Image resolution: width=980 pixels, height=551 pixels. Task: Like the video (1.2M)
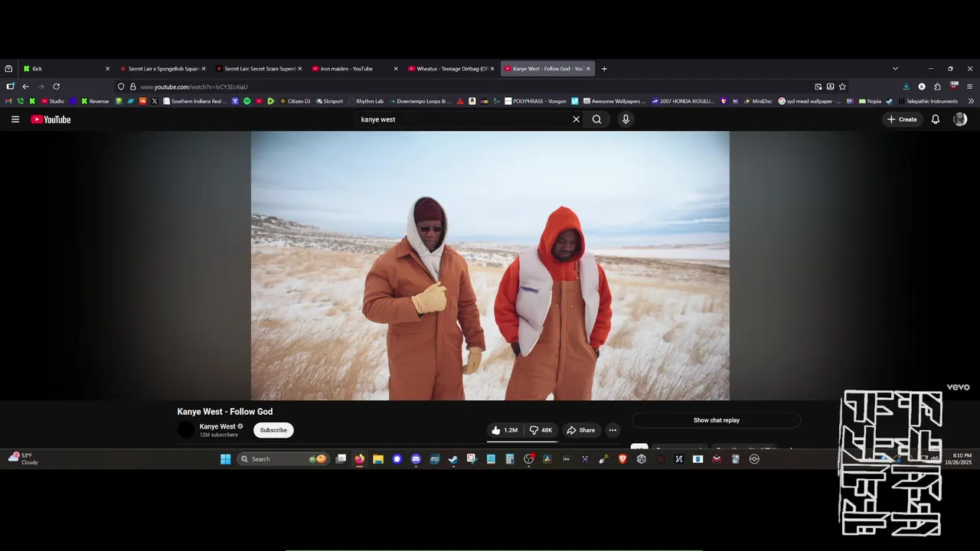[505, 430]
